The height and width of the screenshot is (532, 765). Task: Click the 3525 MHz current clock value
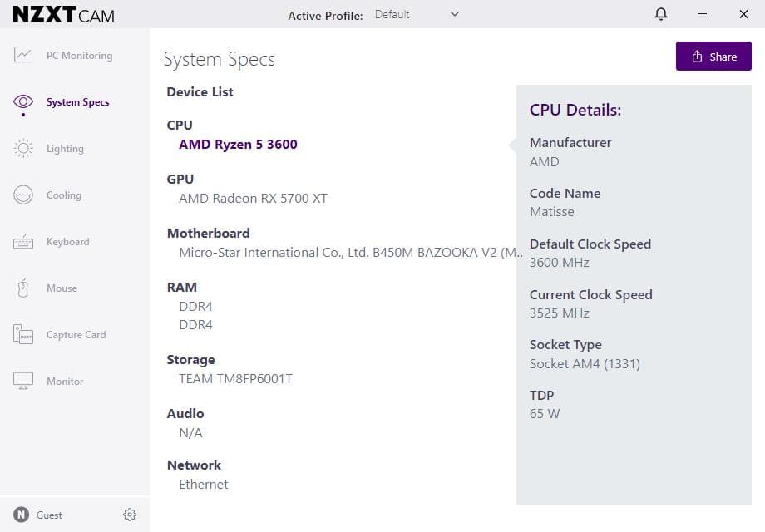(560, 313)
